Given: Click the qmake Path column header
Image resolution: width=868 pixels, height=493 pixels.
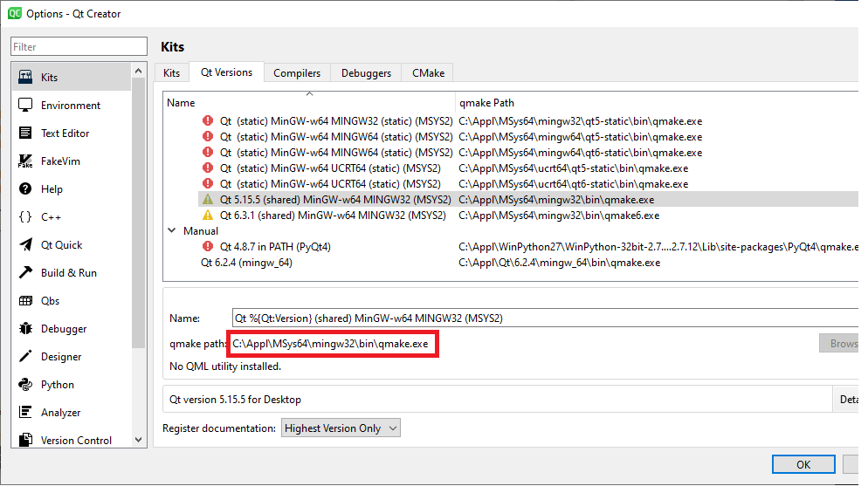Looking at the screenshot, I should (x=657, y=102).
